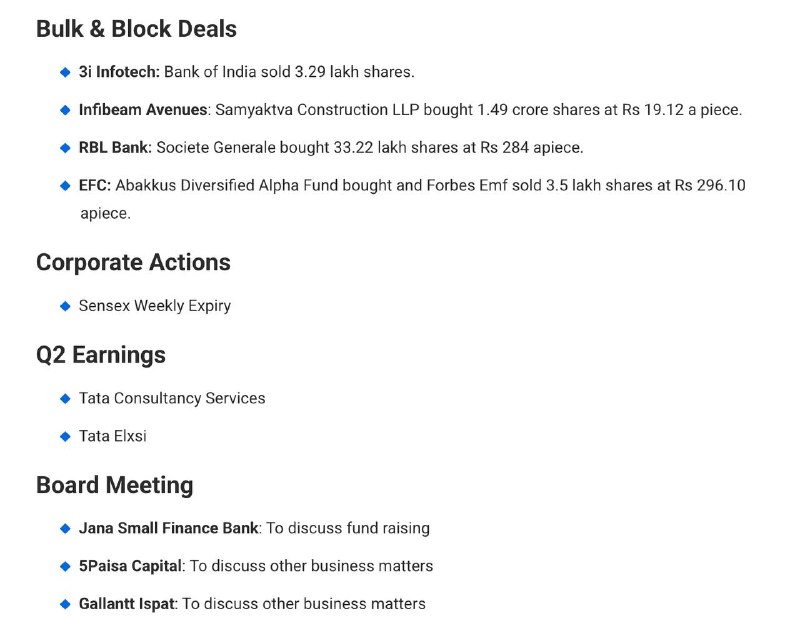Click the diamond bullet beside 3i Infotech
Image resolution: width=800 pixels, height=628 pixels.
tap(65, 72)
